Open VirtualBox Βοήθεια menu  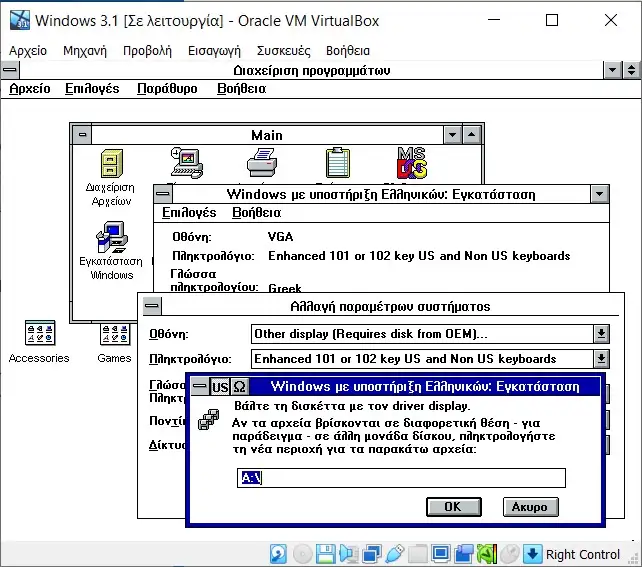(x=348, y=51)
